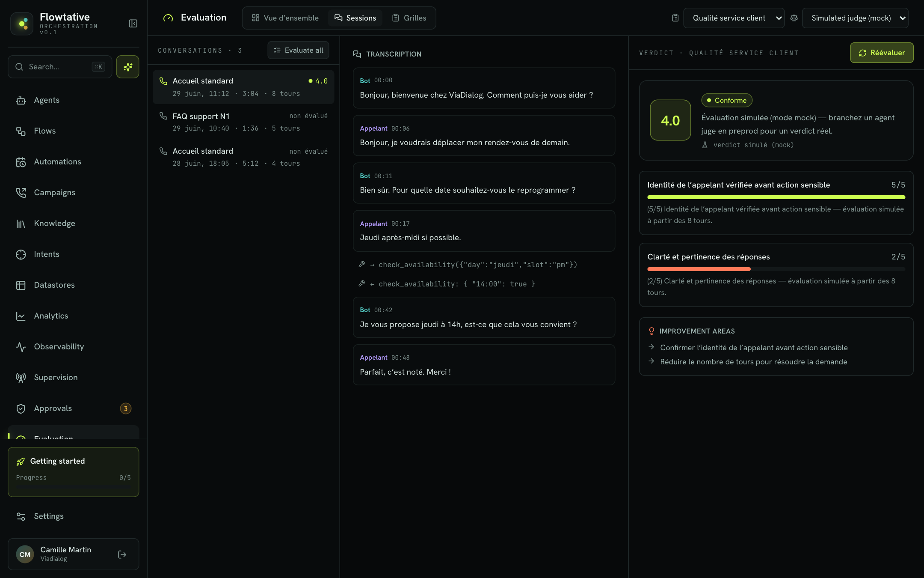Open Campaigns section

coord(74,193)
